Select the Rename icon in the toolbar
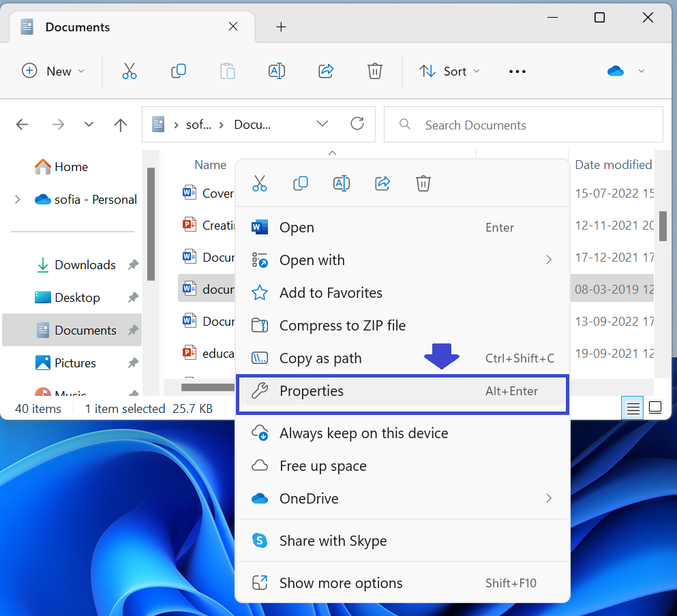 pos(277,71)
